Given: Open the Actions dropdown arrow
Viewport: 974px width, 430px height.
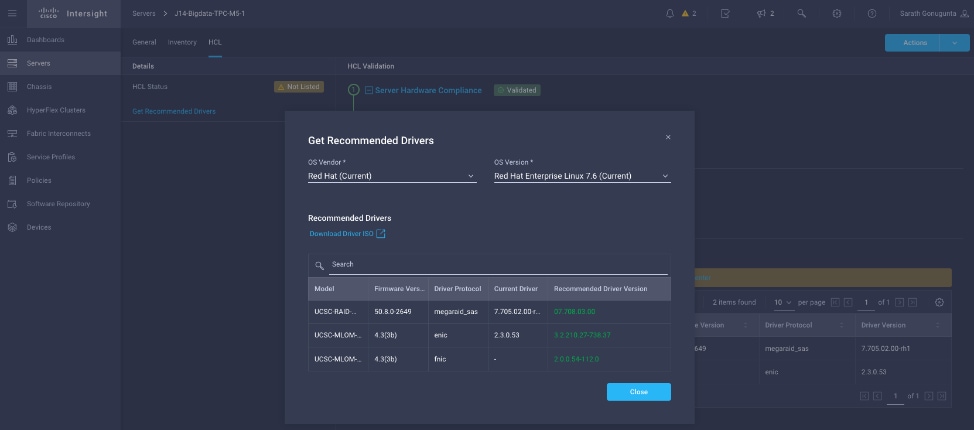Looking at the screenshot, I should [x=955, y=43].
